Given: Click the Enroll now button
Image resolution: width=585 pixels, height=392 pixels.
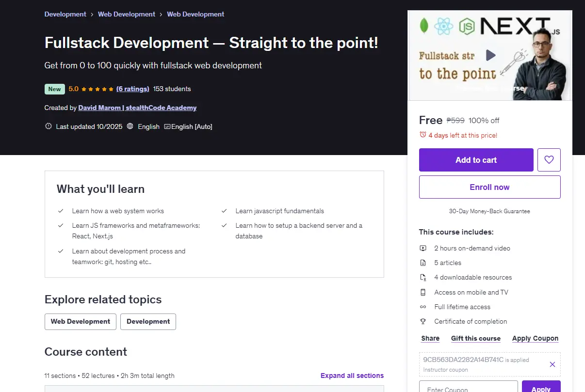Looking at the screenshot, I should point(490,187).
